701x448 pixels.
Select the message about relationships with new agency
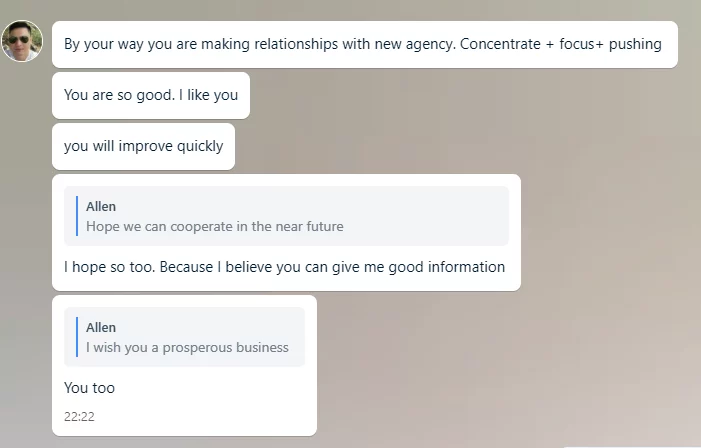(x=365, y=44)
